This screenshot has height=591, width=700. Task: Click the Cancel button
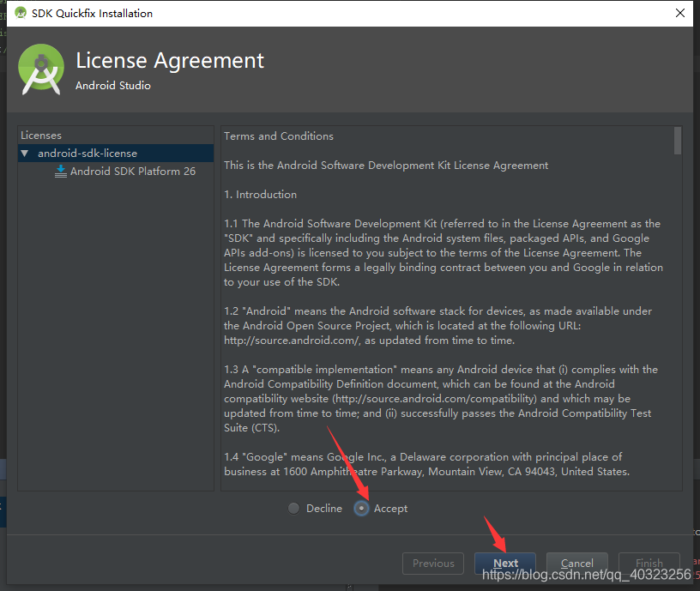[x=576, y=564]
